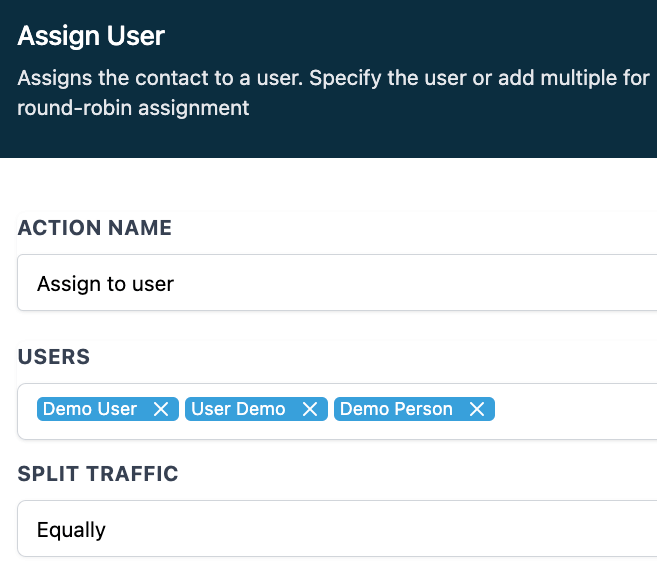
Task: Click the USERS field label
Action: [x=54, y=357]
